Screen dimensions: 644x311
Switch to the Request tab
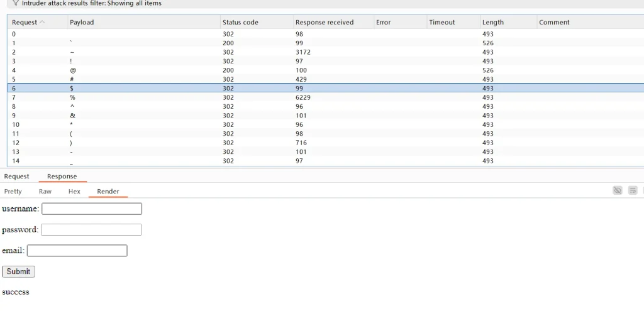pyautogui.click(x=17, y=177)
